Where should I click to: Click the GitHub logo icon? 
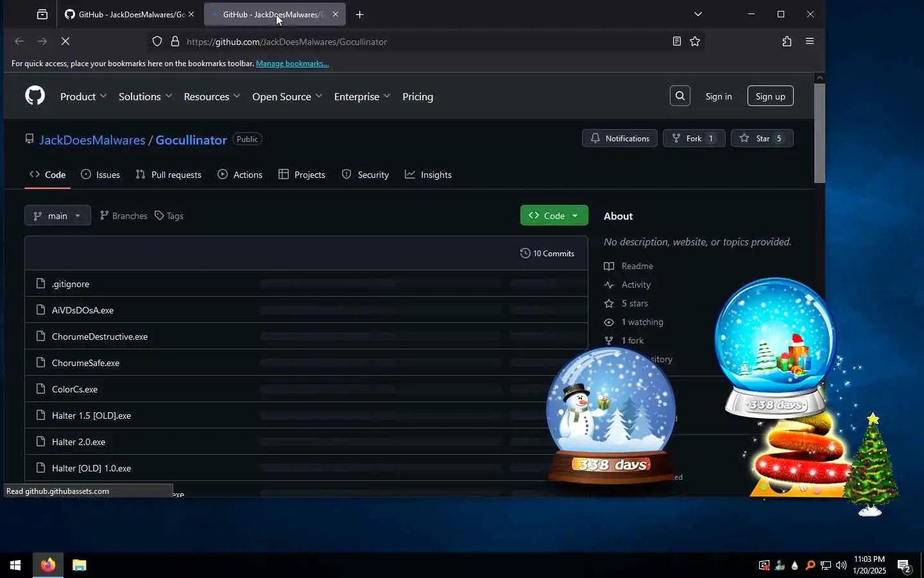(35, 96)
